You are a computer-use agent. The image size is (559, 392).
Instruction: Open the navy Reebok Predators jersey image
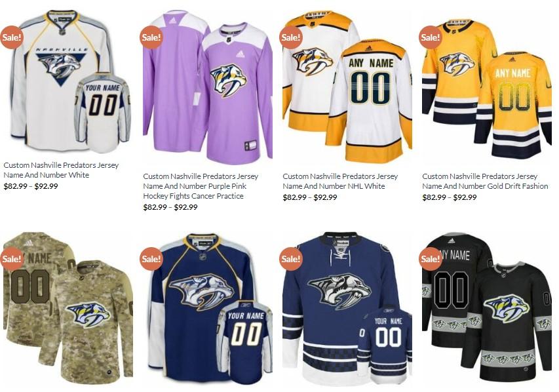point(208,308)
